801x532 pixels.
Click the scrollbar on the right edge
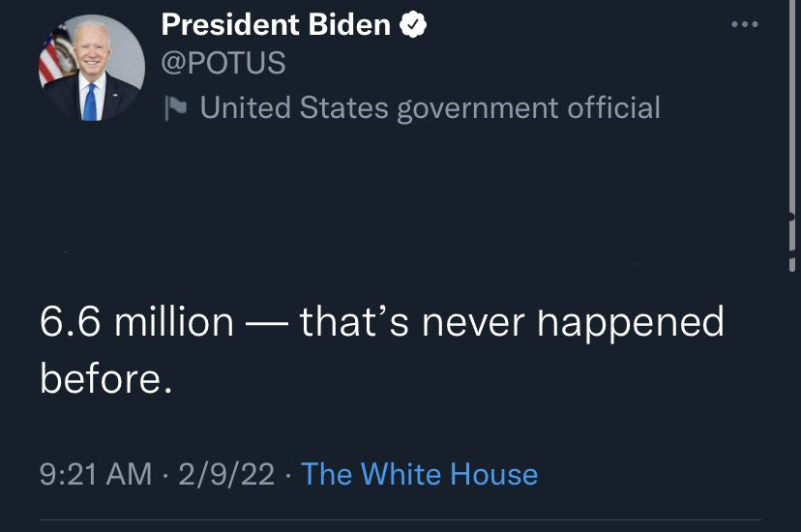[793, 242]
